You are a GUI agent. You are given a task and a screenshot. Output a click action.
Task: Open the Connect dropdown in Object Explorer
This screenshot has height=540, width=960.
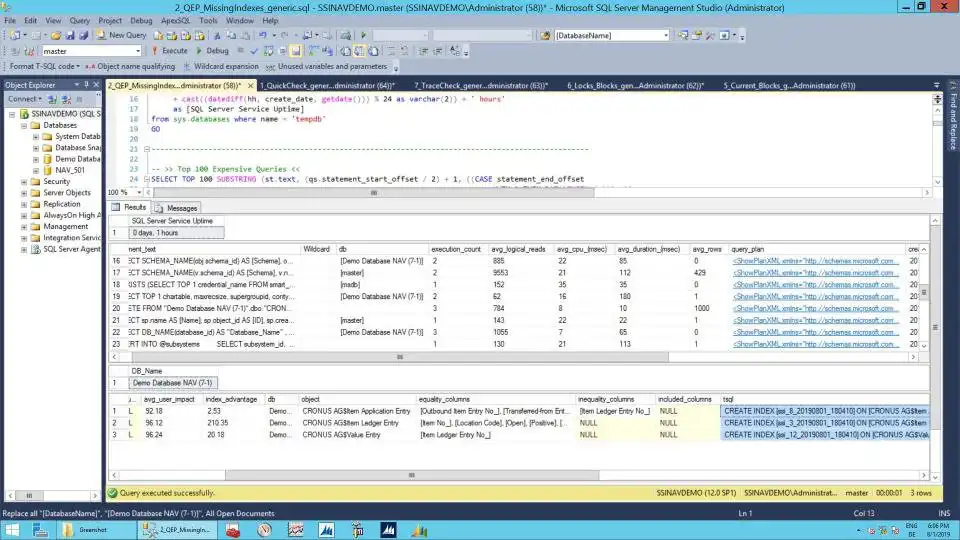(24, 99)
